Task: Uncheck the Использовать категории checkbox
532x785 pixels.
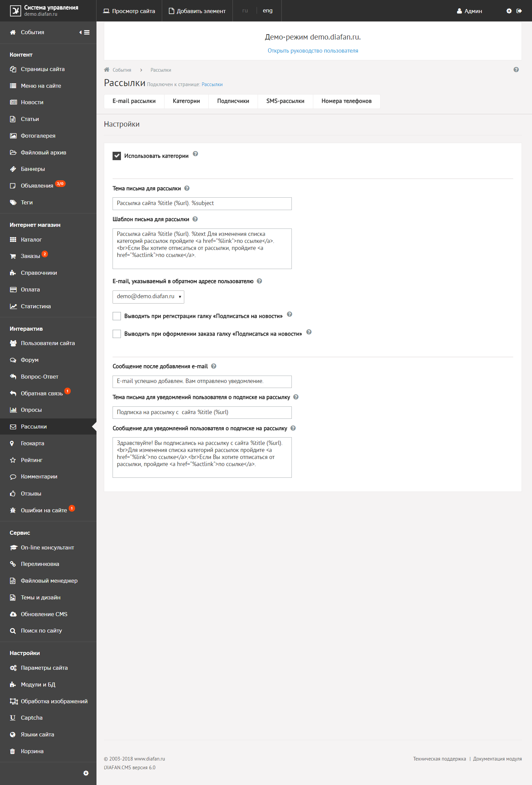Action: [x=117, y=156]
